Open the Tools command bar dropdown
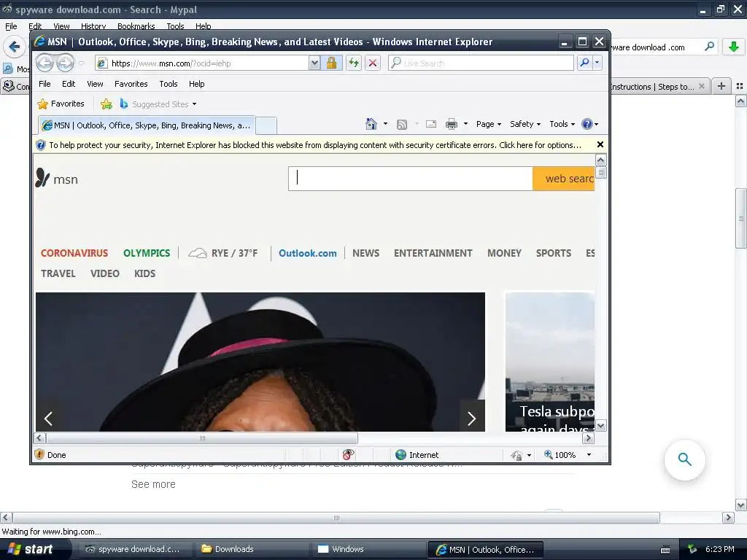The image size is (747, 560). tap(562, 124)
